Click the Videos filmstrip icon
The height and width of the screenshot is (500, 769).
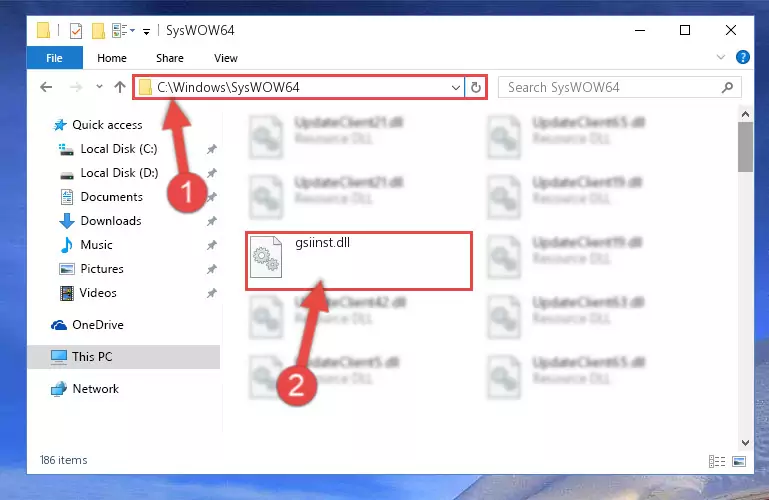67,293
